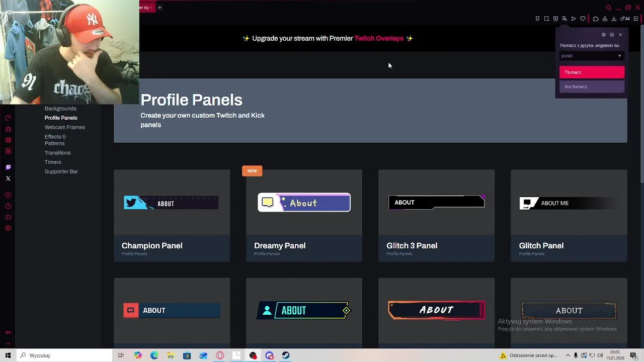
Task: Follow the Twitch Overlays link
Action: pyautogui.click(x=379, y=38)
